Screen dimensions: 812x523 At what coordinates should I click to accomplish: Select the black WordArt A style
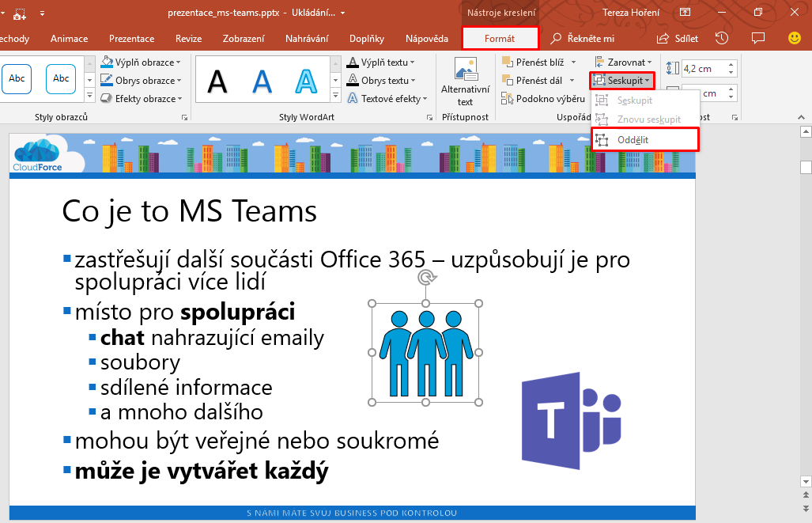point(217,81)
